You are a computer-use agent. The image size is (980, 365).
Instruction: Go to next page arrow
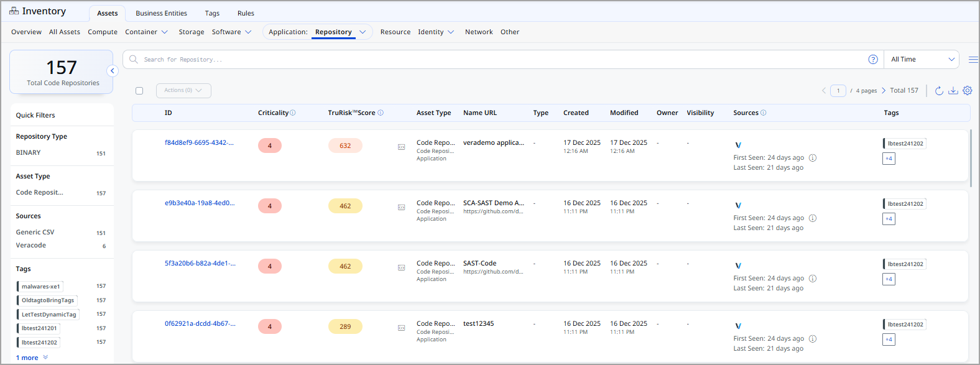coord(884,91)
